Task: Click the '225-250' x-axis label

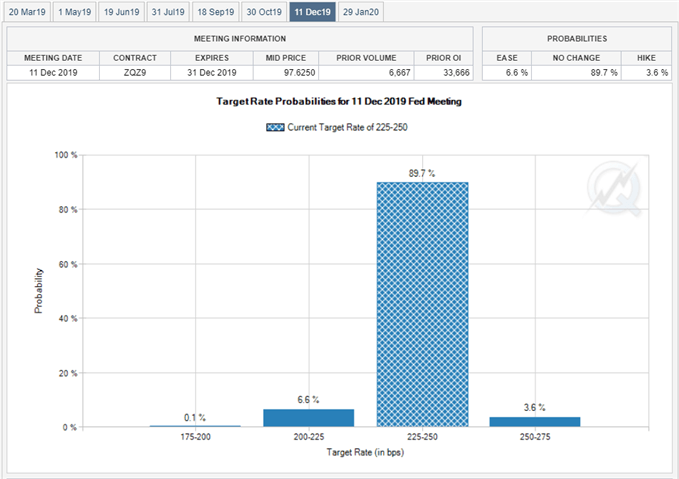Action: point(422,437)
